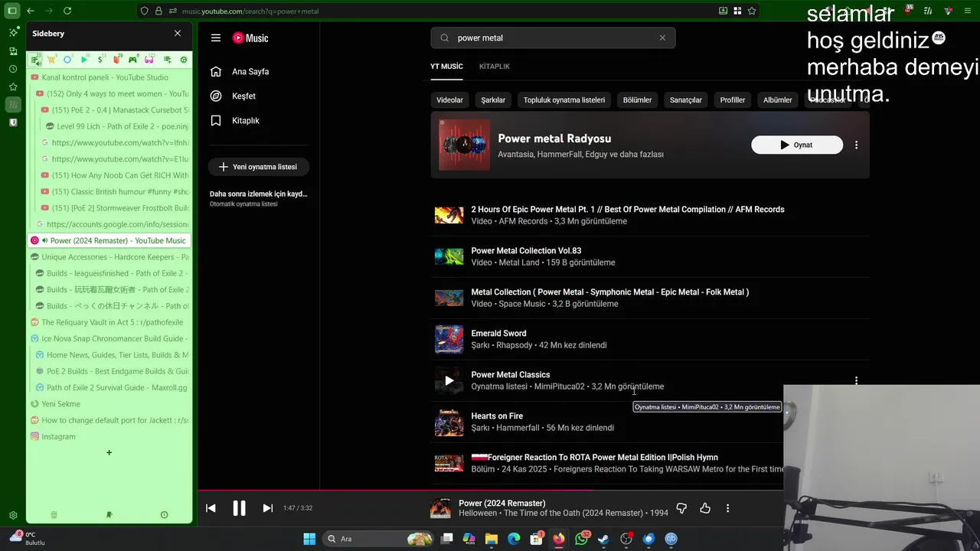Viewport: 980px width, 551px height.
Task: Close the Sidebery sidebar with the X
Action: click(x=178, y=34)
